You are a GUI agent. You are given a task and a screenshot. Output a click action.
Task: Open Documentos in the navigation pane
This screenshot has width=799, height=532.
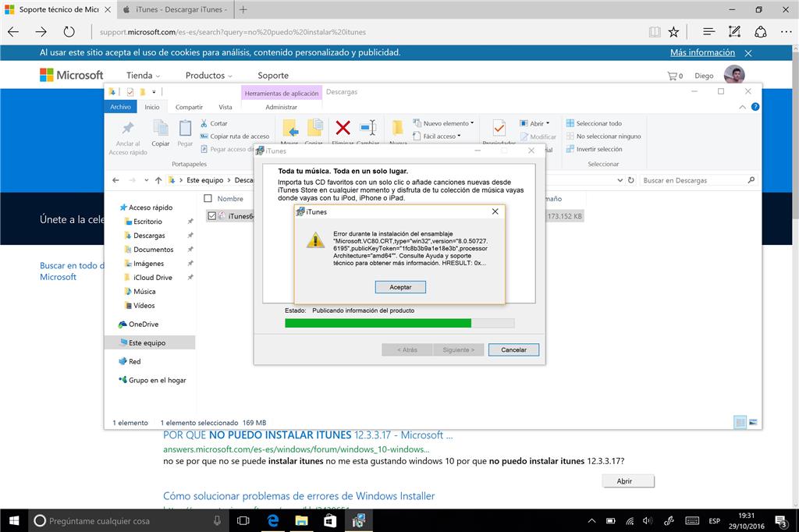149,249
